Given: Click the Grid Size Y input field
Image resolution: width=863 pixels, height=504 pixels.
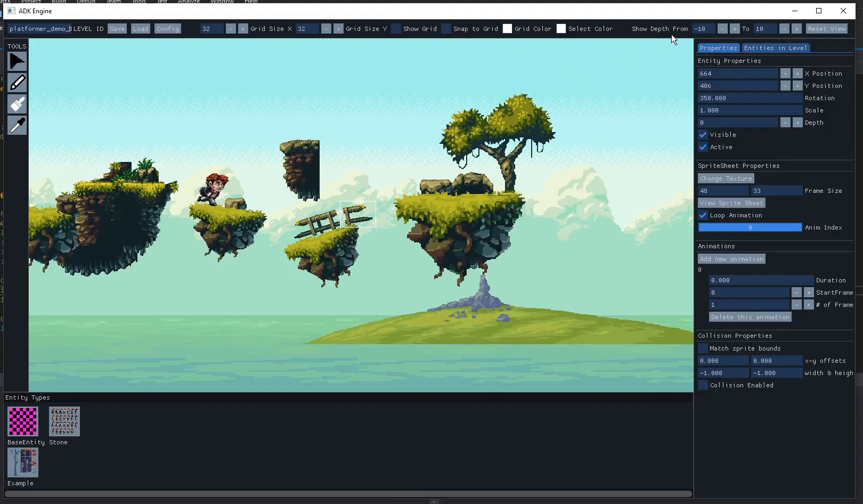Looking at the screenshot, I should coord(307,29).
